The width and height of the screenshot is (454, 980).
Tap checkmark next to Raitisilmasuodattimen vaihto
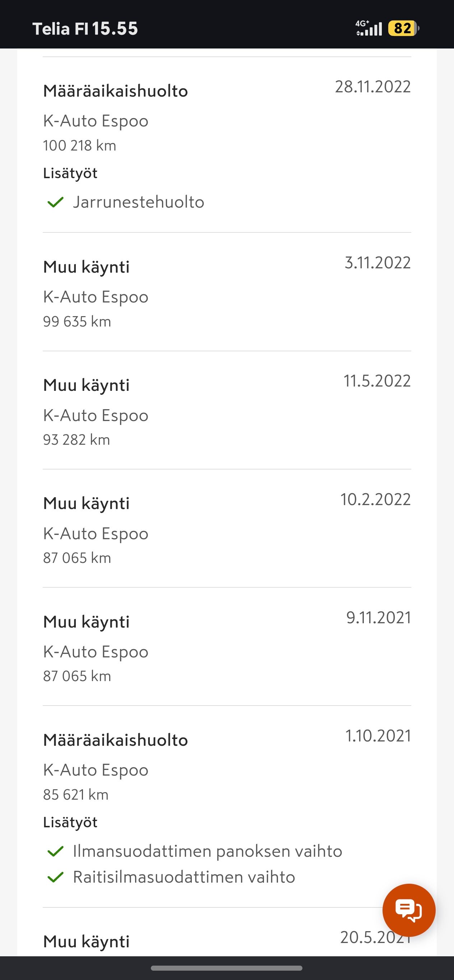pyautogui.click(x=55, y=877)
